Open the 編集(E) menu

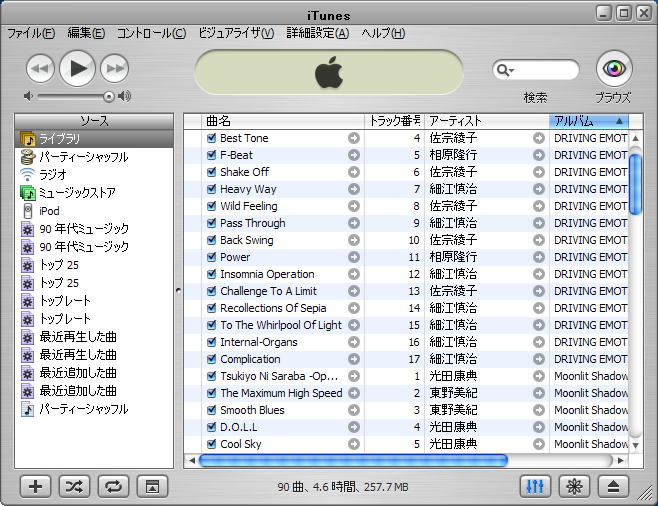pos(86,33)
